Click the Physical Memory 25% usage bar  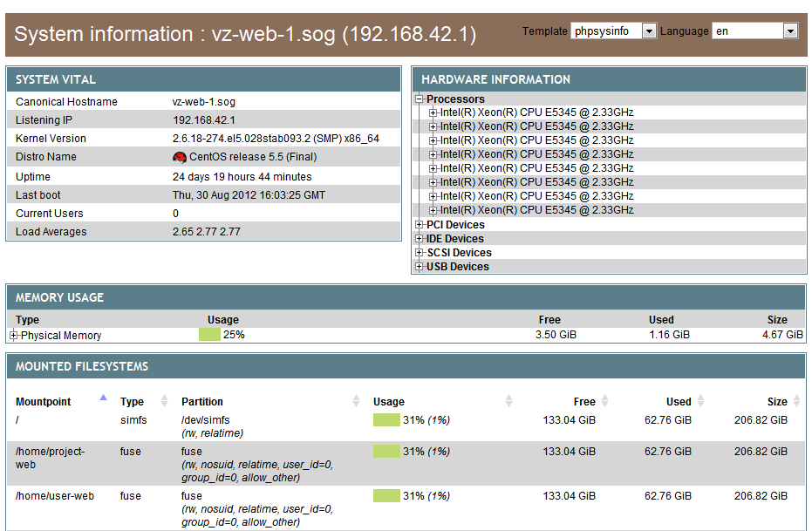(209, 335)
